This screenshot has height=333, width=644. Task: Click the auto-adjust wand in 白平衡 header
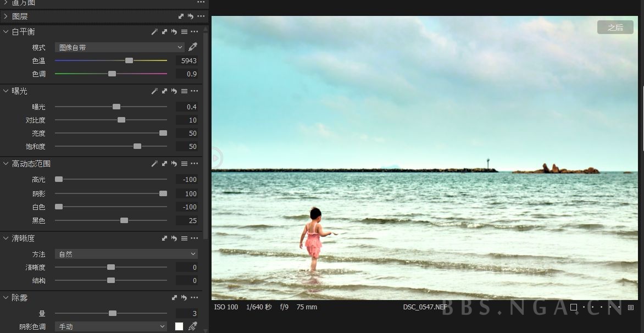pyautogui.click(x=154, y=32)
